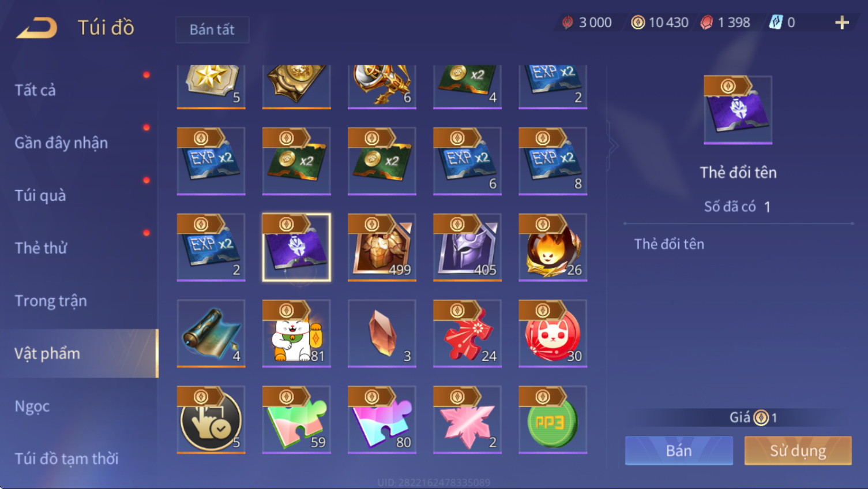The width and height of the screenshot is (868, 489).
Task: Pick the pointing hand check item
Action: [211, 420]
